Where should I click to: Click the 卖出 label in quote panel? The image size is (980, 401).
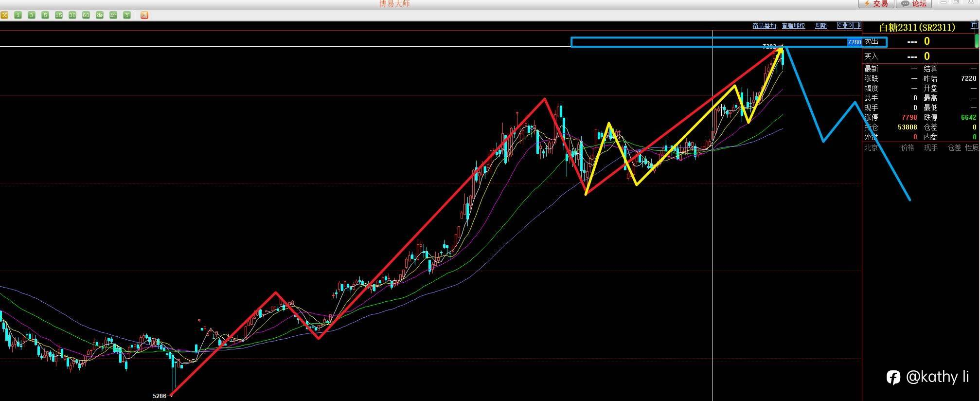pyautogui.click(x=871, y=41)
